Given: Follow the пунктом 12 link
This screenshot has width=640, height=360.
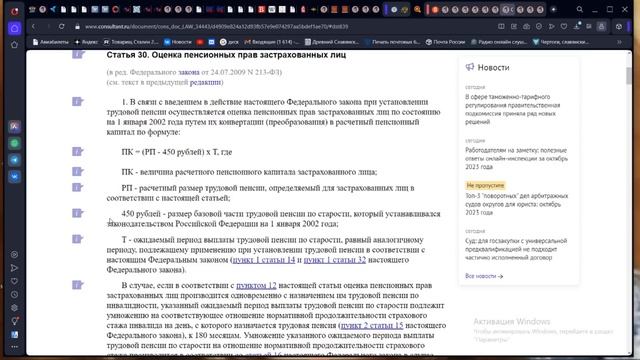Looking at the screenshot, I should click(256, 285).
